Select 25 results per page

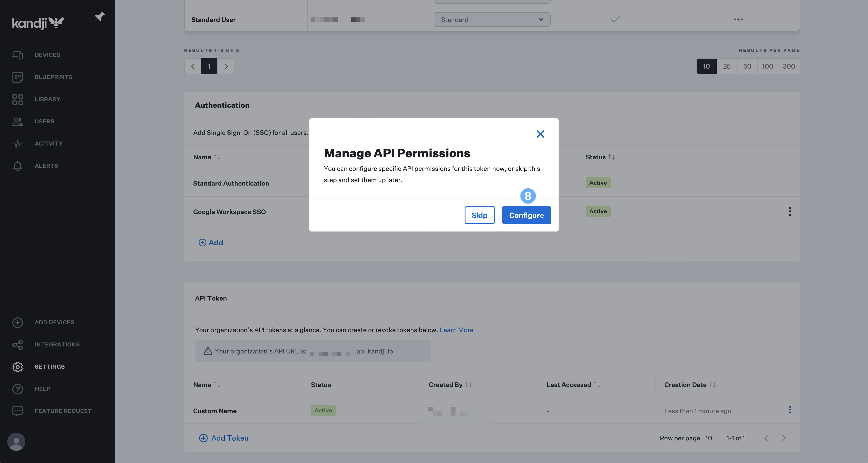click(x=726, y=66)
